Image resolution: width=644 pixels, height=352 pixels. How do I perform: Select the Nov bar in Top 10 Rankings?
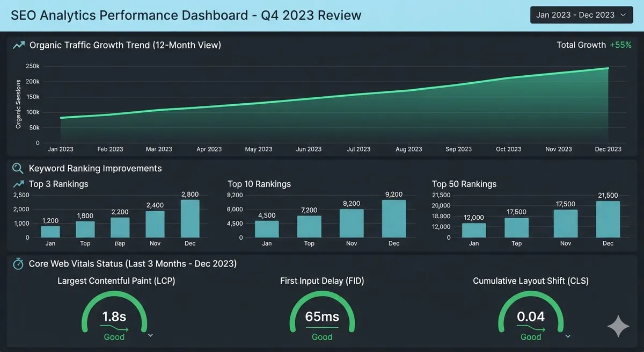352,224
